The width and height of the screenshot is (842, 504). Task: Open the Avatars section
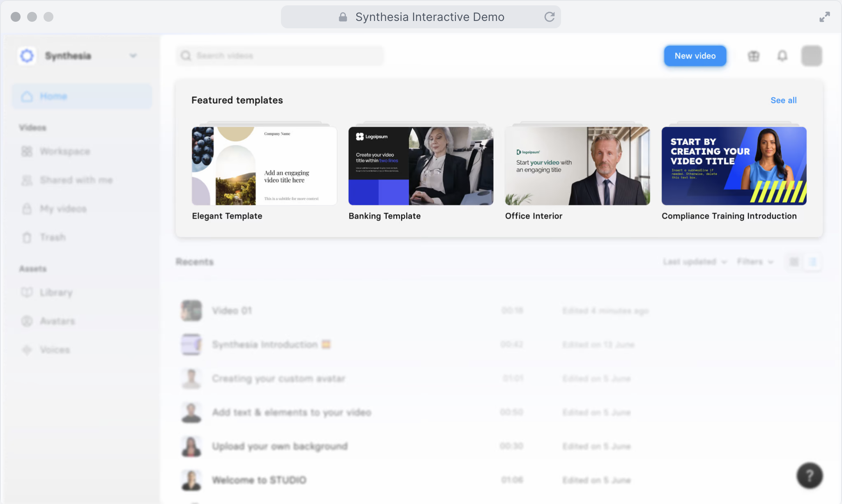(57, 321)
